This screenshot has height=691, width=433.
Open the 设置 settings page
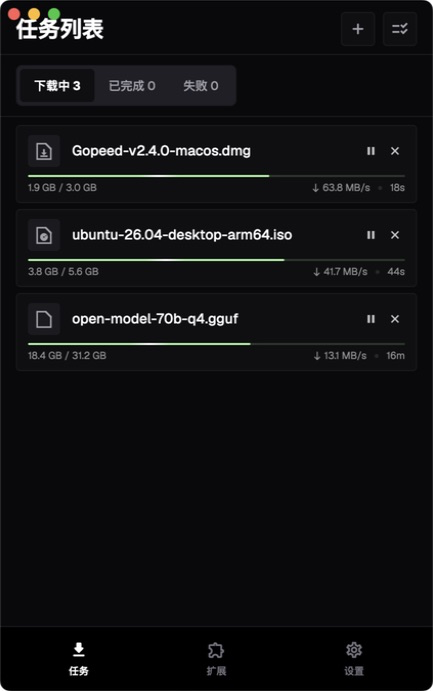tap(354, 659)
